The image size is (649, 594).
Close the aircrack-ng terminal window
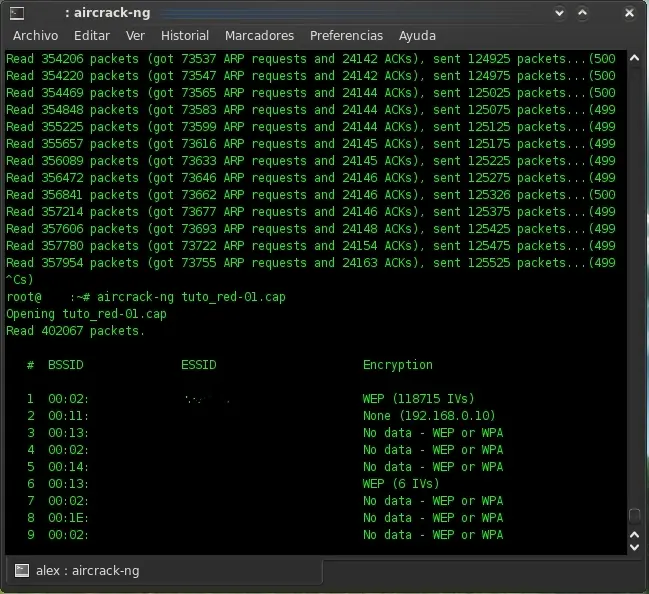click(x=629, y=13)
